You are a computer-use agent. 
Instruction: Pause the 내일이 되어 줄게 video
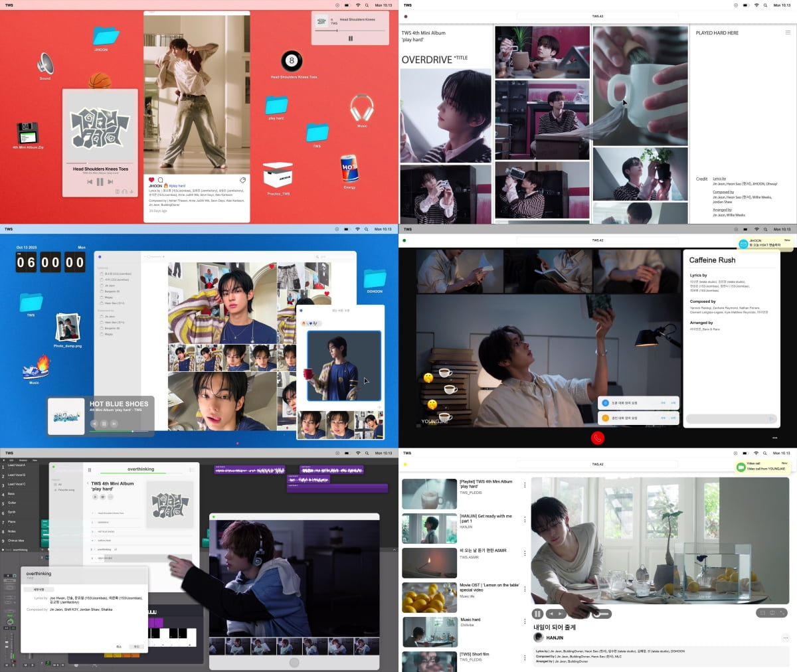point(538,614)
